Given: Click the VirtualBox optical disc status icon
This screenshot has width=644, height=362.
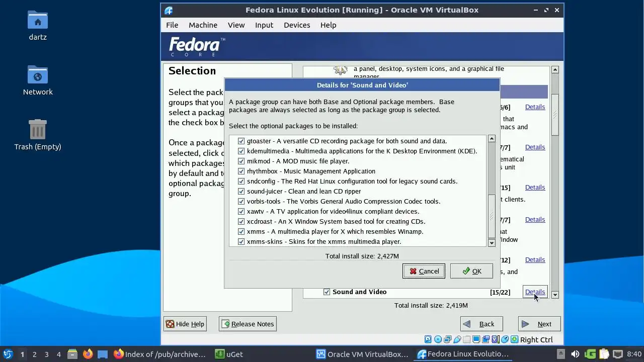Looking at the screenshot, I should coord(438,339).
